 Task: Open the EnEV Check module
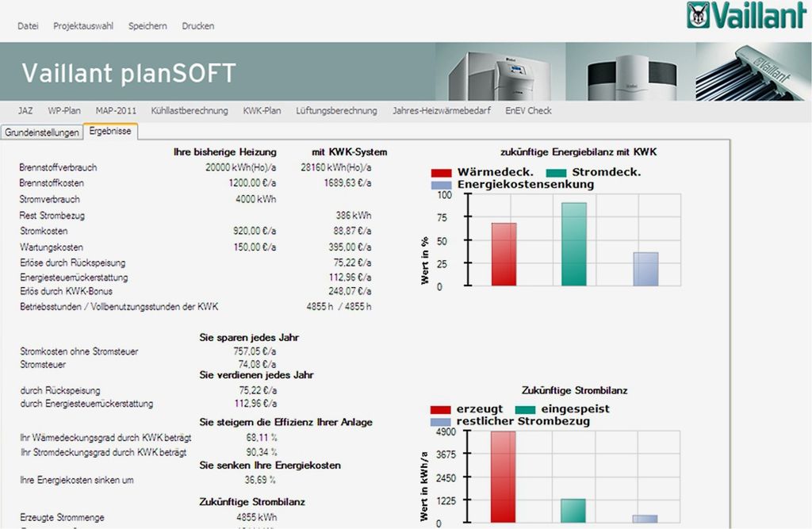pos(529,111)
